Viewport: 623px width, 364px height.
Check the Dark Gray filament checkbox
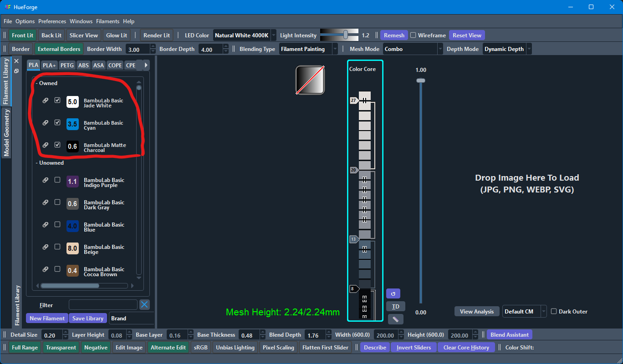pos(57,202)
